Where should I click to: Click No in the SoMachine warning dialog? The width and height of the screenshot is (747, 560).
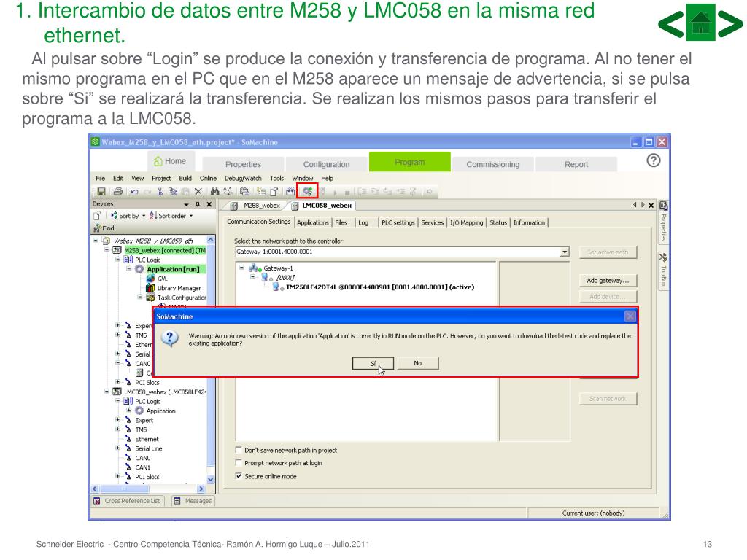tap(418, 363)
